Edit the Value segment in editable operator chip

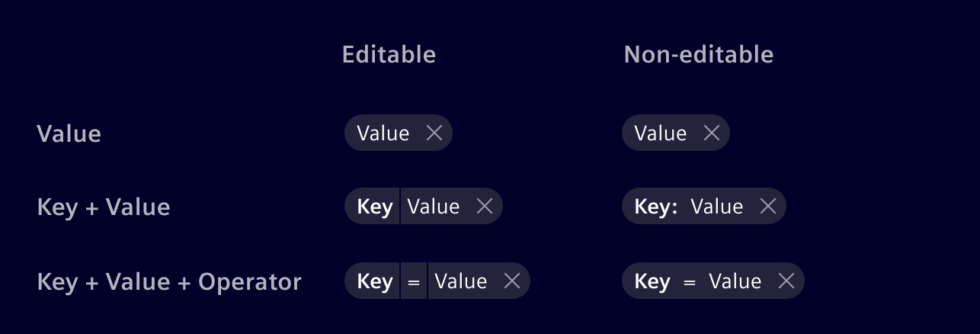coord(461,281)
